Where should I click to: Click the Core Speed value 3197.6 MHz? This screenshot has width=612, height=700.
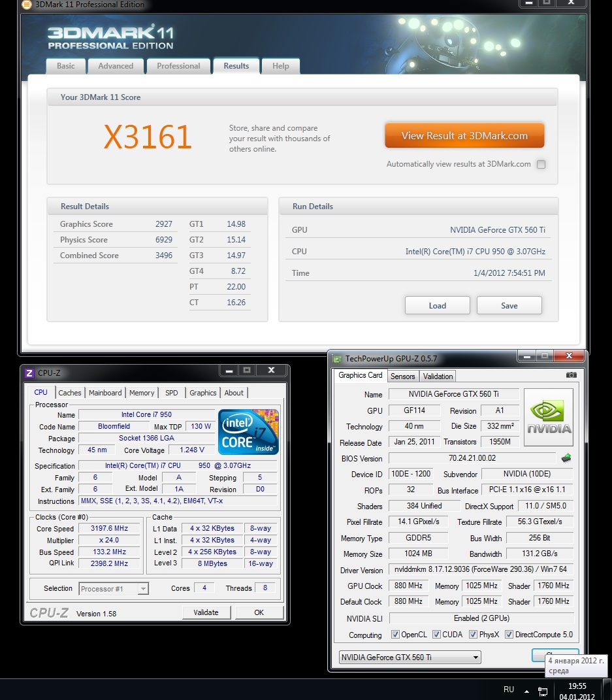click(109, 528)
